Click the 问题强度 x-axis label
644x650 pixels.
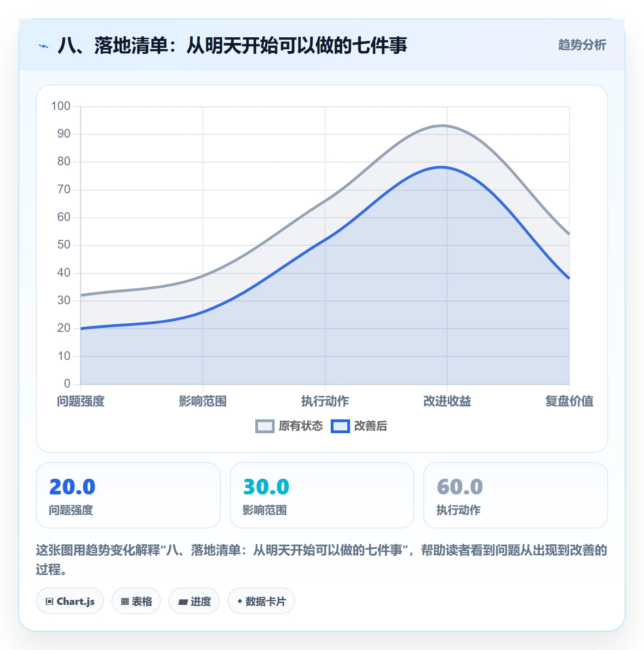[81, 401]
